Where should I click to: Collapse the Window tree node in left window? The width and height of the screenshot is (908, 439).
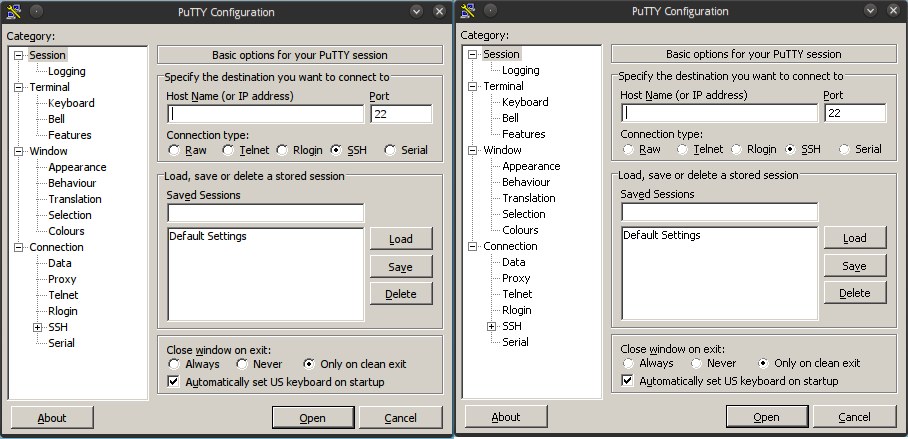(x=19, y=152)
